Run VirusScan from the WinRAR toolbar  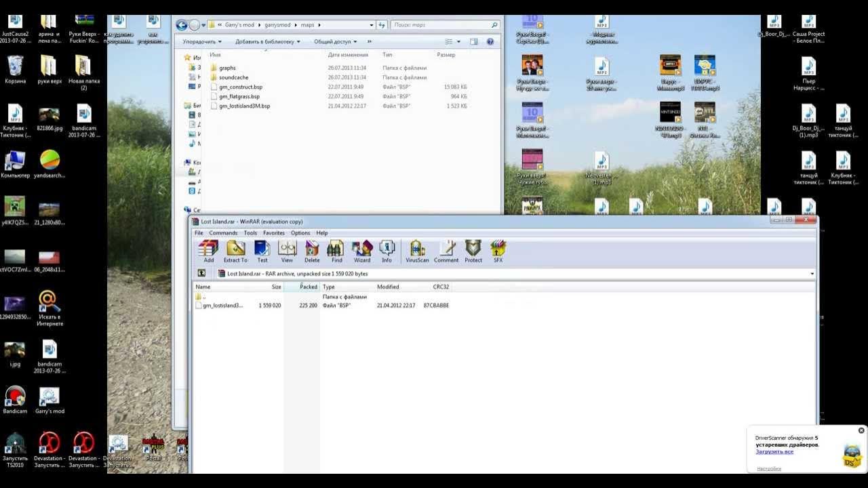tap(417, 251)
